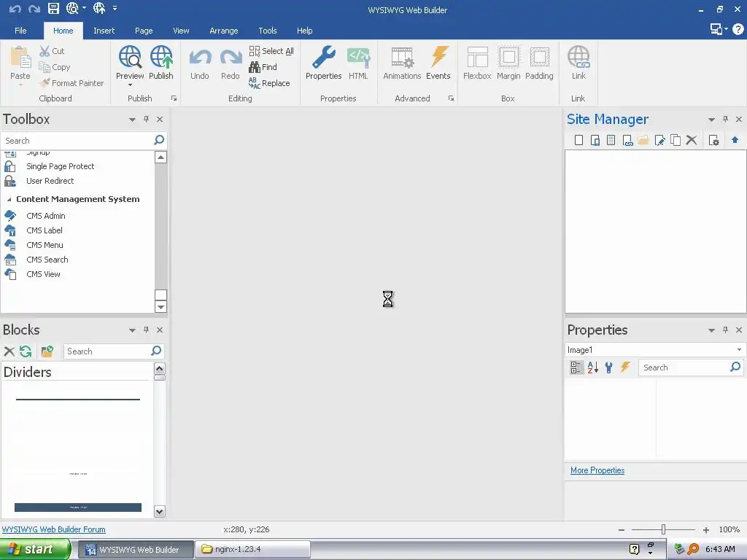The width and height of the screenshot is (747, 560).
Task: Click the Undo ribbon button
Action: [200, 63]
